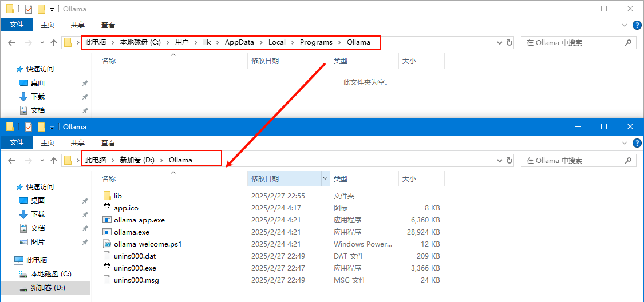The height and width of the screenshot is (302, 644).
Task: Click AppData in the top address breadcrumb
Action: click(240, 42)
